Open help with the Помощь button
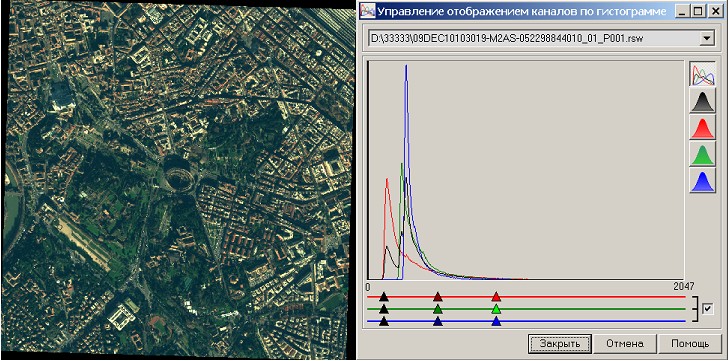Viewport: 728px width, 361px height. pyautogui.click(x=689, y=344)
